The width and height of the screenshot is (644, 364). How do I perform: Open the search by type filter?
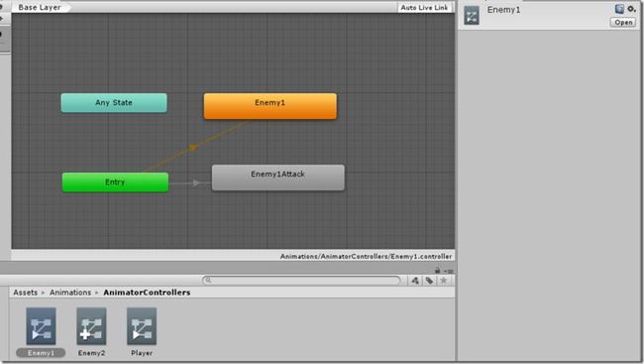[x=415, y=281]
